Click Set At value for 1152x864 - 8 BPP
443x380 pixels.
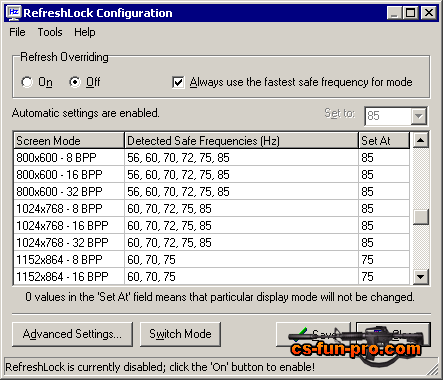tap(384, 260)
